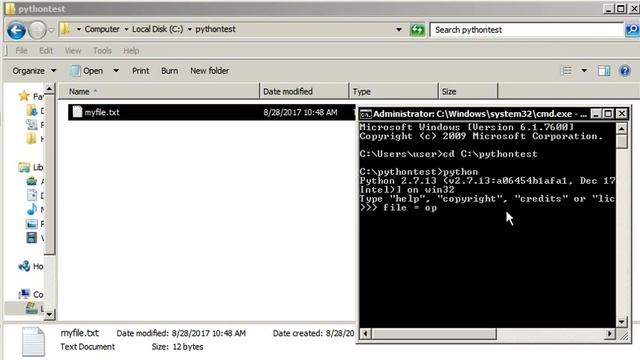This screenshot has width=640, height=360.
Task: Click the Libraries icon in sidebar
Action: [x=24, y=167]
